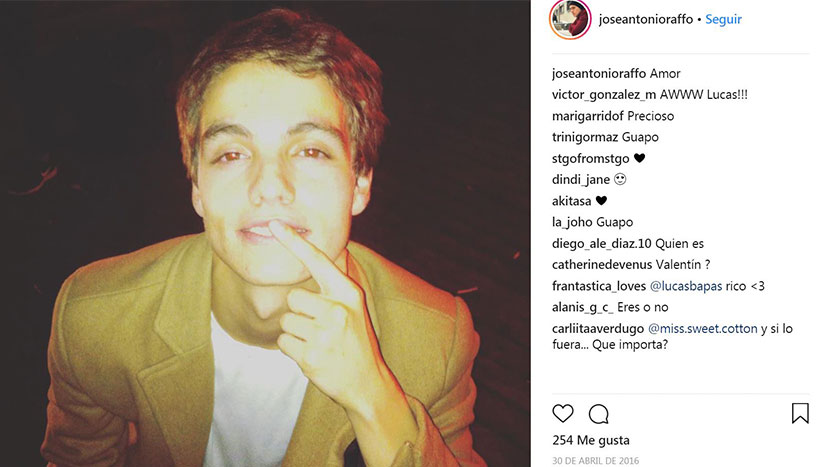The image size is (830, 467).
Task: Visit stgofromstgo commenter profile
Action: [x=591, y=158]
